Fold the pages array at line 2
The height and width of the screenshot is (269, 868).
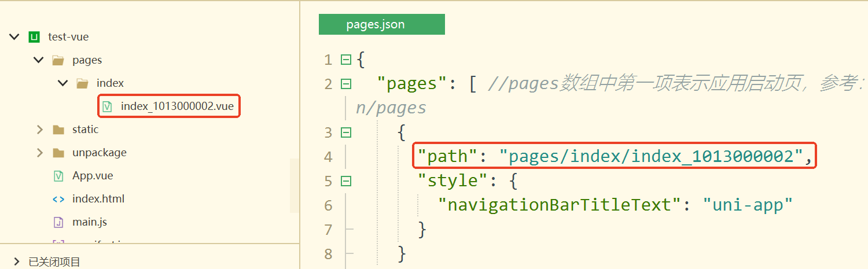[346, 84]
